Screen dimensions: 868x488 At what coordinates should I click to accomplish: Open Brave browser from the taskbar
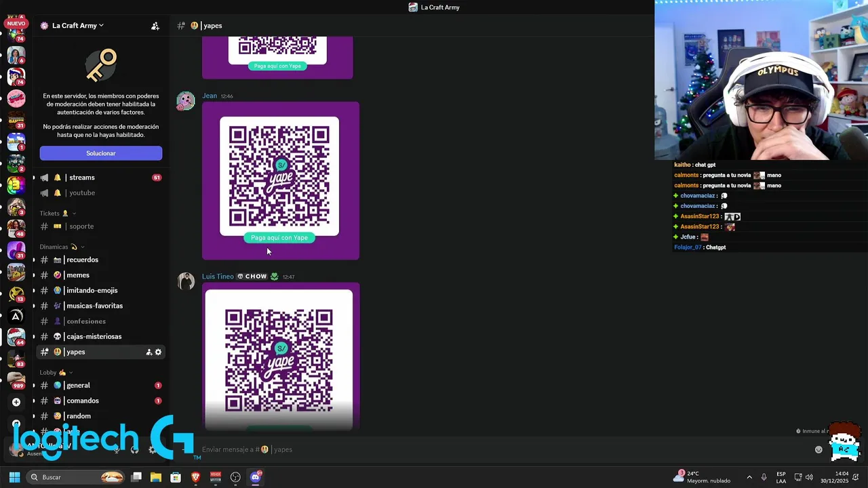pyautogui.click(x=196, y=477)
